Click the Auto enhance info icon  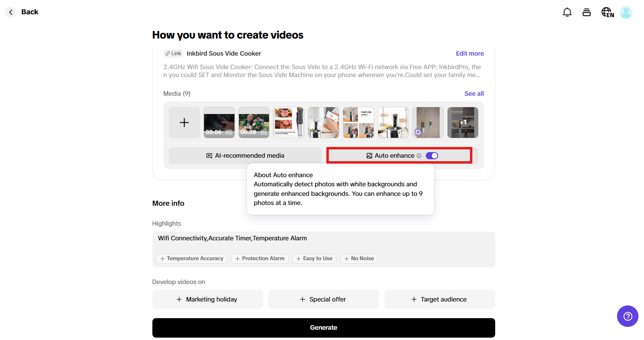coord(419,156)
